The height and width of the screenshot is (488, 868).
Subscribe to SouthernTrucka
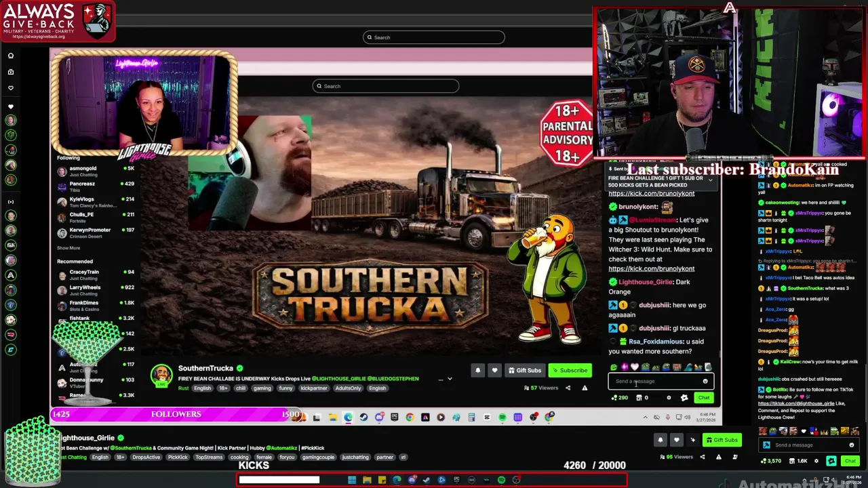click(570, 370)
